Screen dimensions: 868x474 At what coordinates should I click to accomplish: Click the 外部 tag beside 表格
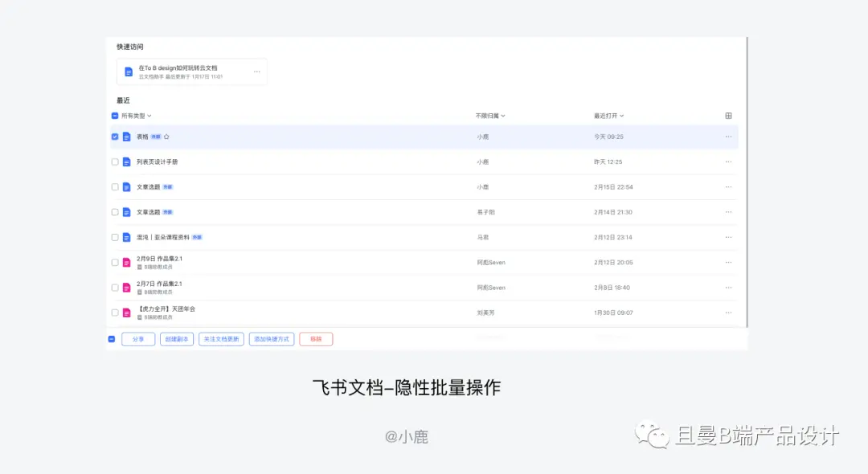[156, 137]
